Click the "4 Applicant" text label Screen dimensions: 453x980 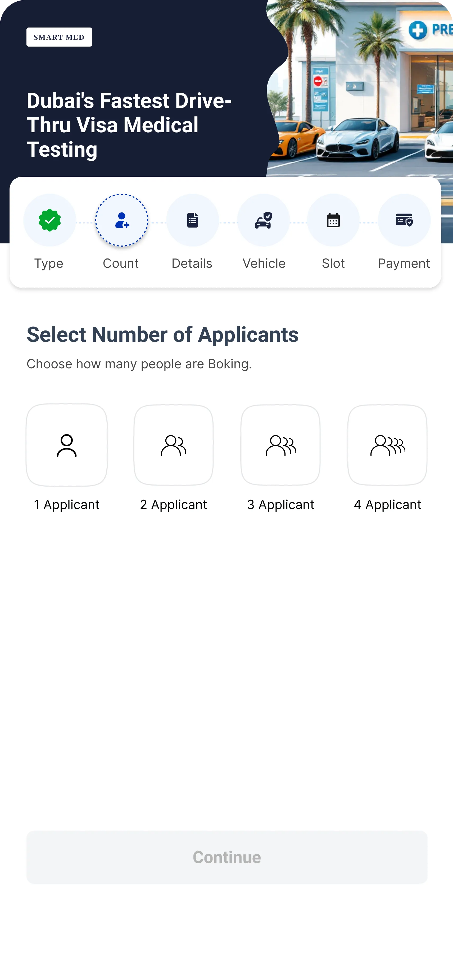pos(387,505)
